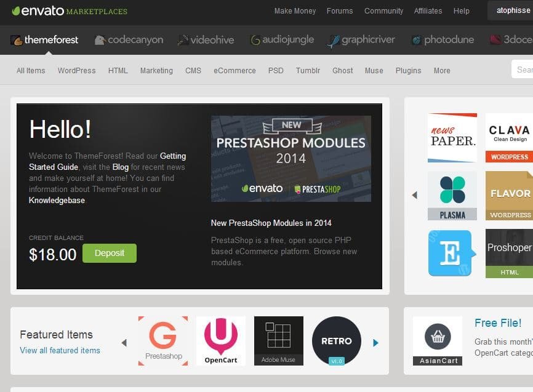The width and height of the screenshot is (533, 392).
Task: Open the GraphicRiver marketplace
Action: coord(361,41)
